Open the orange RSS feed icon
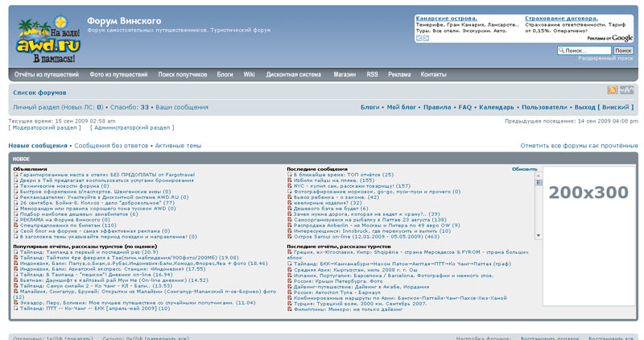Image resolution: width=644 pixels, height=340 pixels. point(613,90)
